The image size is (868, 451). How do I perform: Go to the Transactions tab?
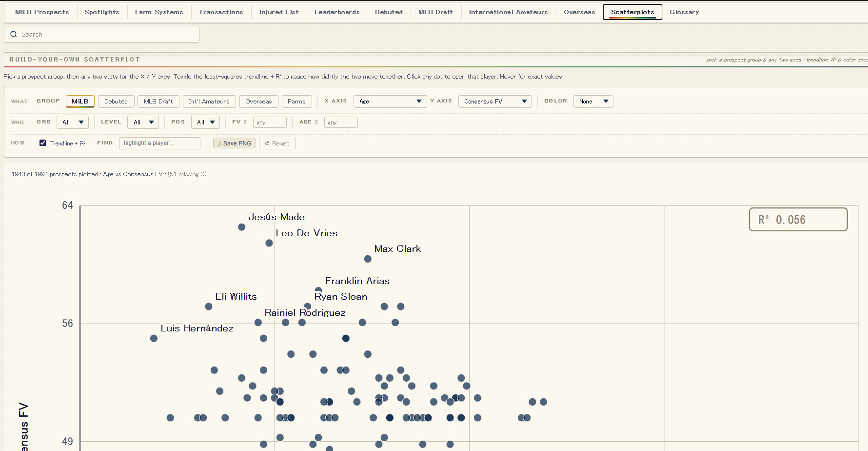221,12
